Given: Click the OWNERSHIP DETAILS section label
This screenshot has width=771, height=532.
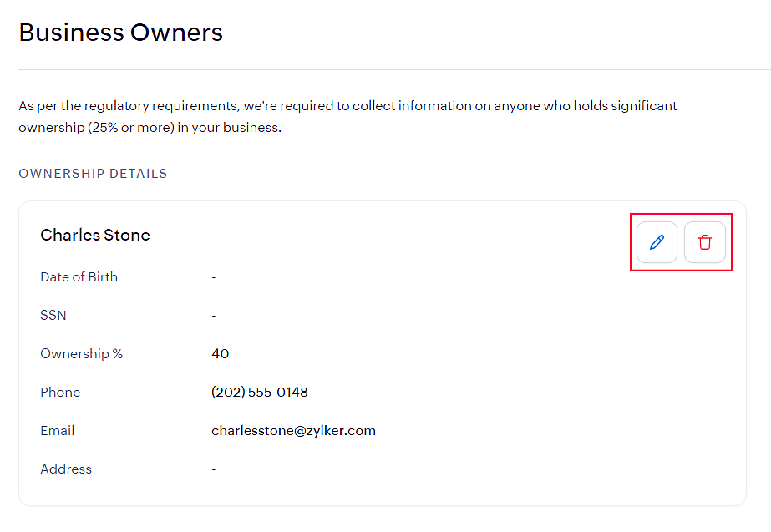Looking at the screenshot, I should [93, 174].
